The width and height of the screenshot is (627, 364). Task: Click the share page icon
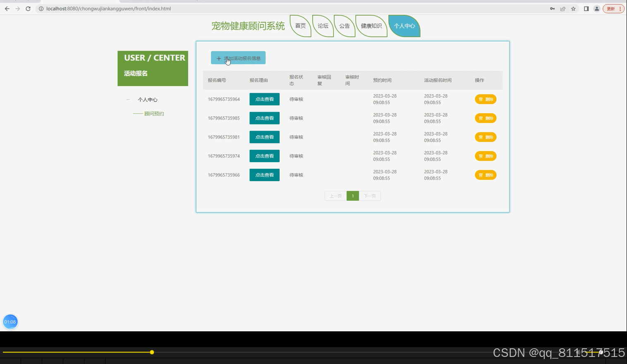click(x=563, y=9)
